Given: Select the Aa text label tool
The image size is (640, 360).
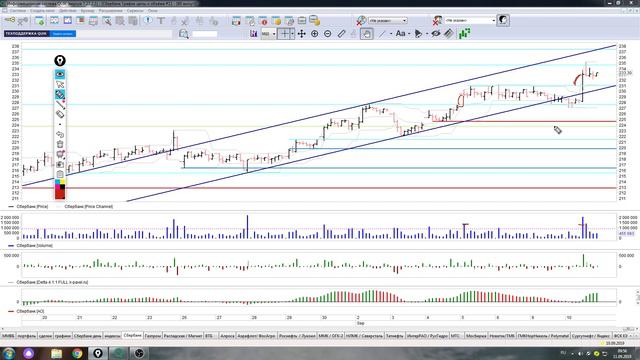Looking at the screenshot, I should [x=400, y=34].
